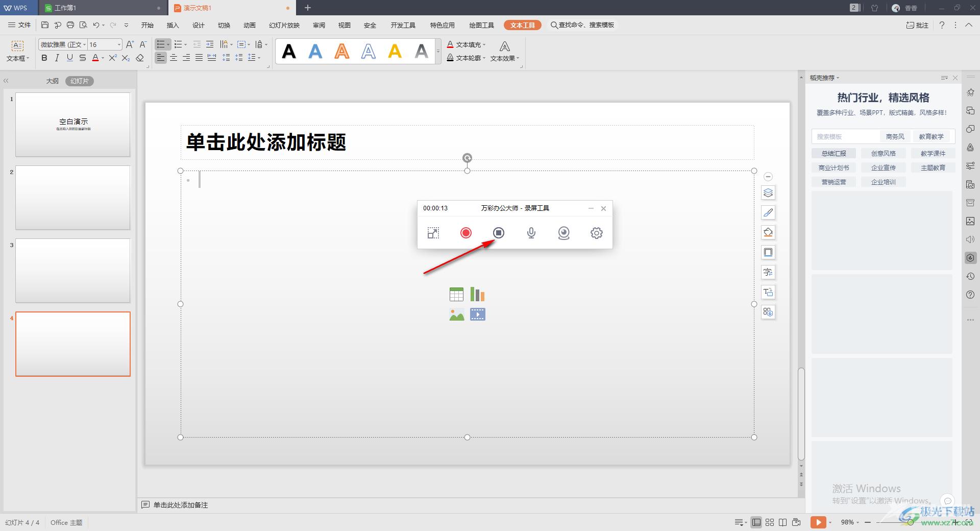Stop the screen recording
The height and width of the screenshot is (531, 980).
[499, 233]
